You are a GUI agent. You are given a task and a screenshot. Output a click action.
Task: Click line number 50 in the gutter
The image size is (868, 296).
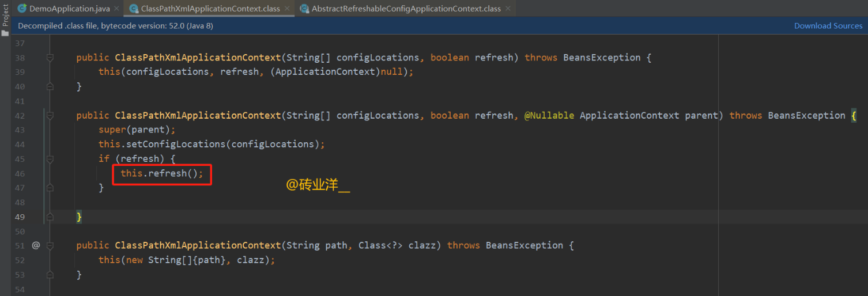pyautogui.click(x=19, y=231)
